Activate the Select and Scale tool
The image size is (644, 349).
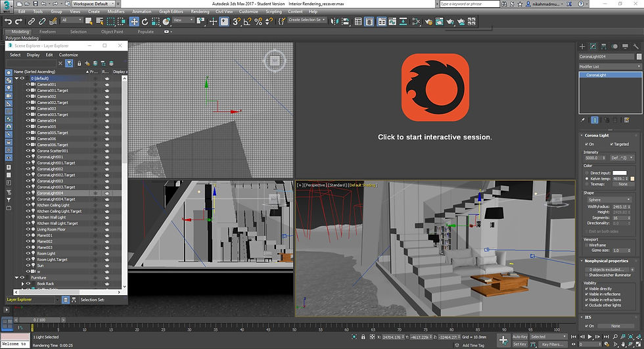coord(156,21)
